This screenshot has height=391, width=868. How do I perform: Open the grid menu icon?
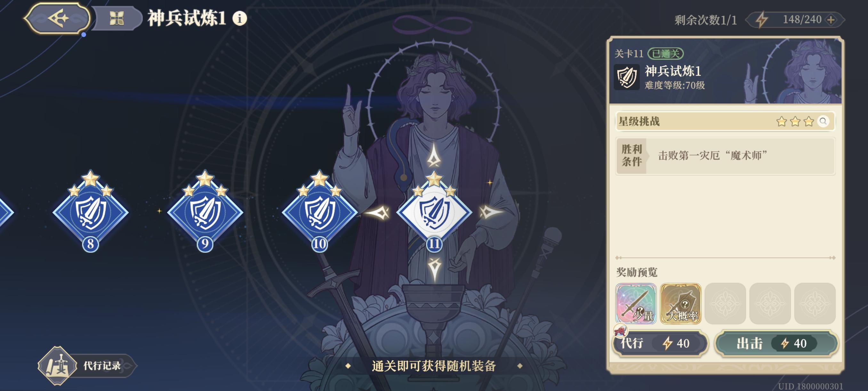tap(117, 18)
